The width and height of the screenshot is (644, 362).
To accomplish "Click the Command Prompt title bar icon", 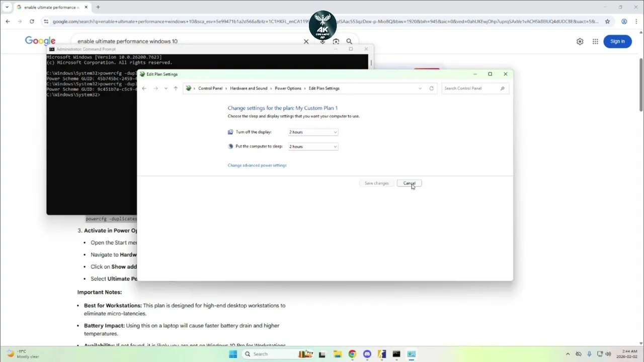I will [x=52, y=49].
